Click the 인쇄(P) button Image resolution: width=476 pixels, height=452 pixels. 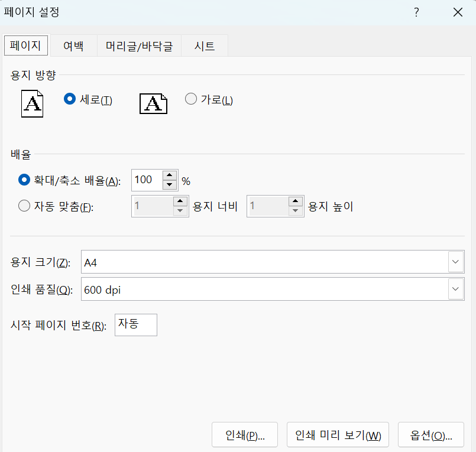[x=244, y=434]
